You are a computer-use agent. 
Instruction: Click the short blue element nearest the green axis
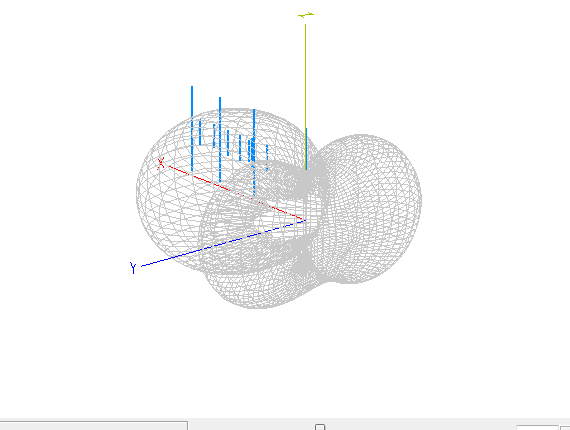(x=267, y=157)
